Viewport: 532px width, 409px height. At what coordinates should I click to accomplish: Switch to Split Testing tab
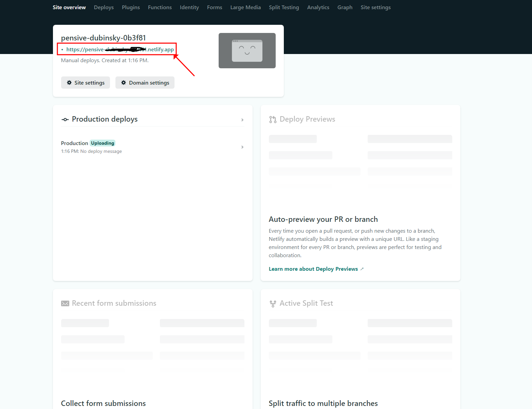[284, 7]
